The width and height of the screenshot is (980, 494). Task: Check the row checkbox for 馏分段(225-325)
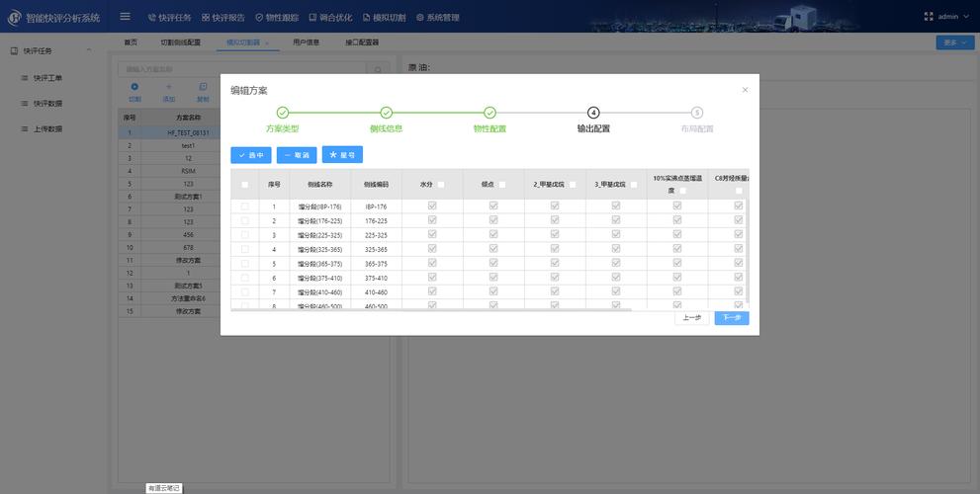point(245,235)
